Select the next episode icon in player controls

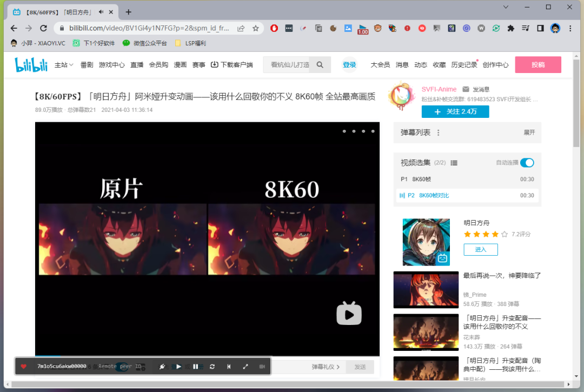(x=229, y=366)
